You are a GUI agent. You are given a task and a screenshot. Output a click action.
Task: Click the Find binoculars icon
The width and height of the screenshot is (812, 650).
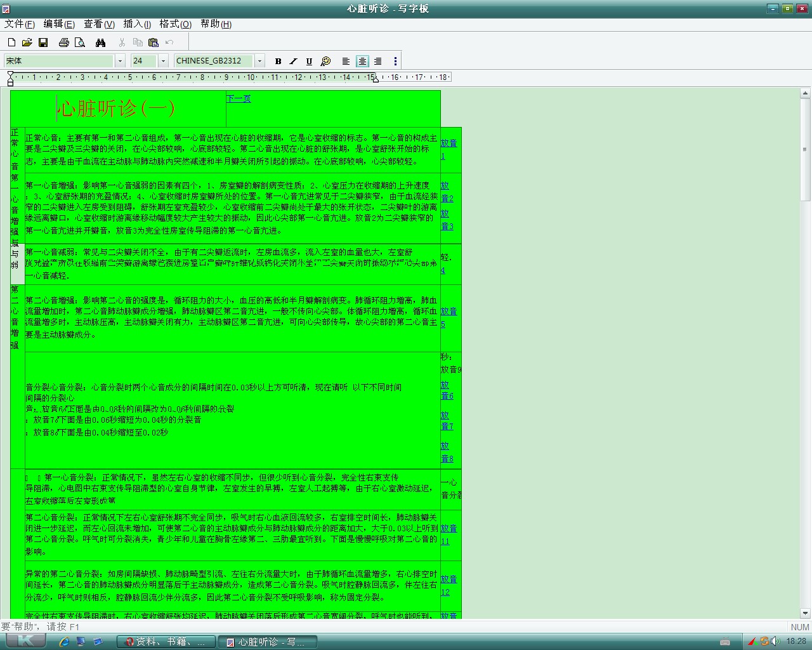pyautogui.click(x=100, y=43)
